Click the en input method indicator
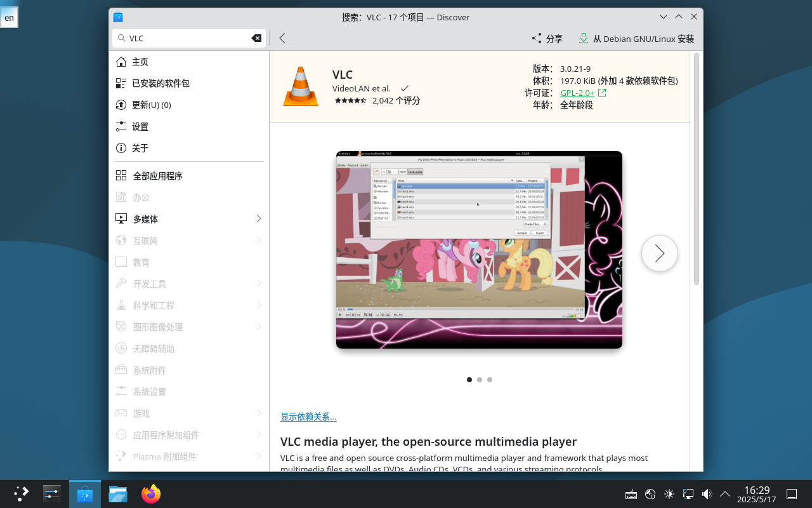The image size is (812, 508). (x=9, y=18)
